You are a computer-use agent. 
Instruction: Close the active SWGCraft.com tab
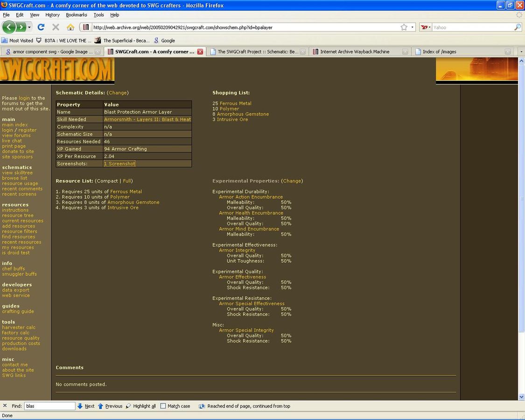tap(200, 52)
